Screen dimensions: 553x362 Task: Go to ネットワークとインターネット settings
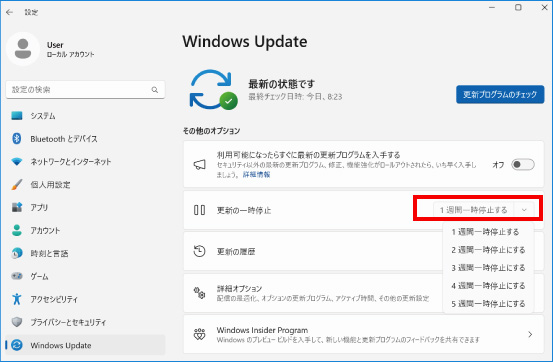coord(85,162)
